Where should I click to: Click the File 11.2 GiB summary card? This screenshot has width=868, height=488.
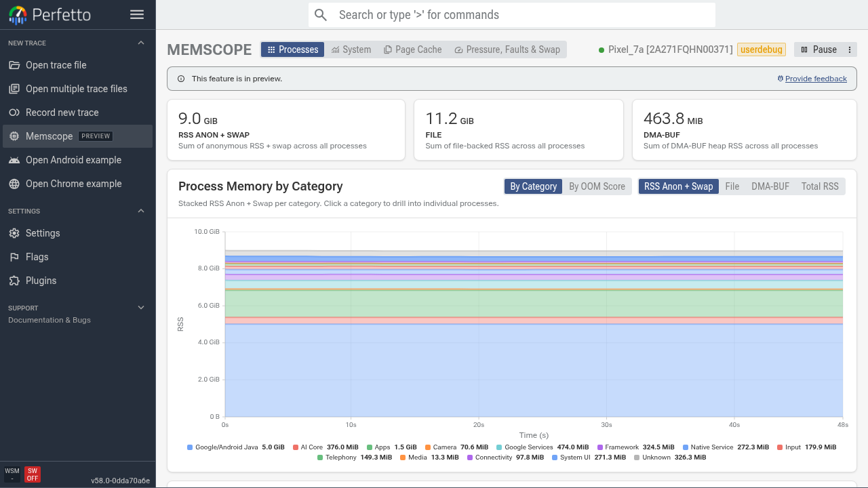(519, 130)
